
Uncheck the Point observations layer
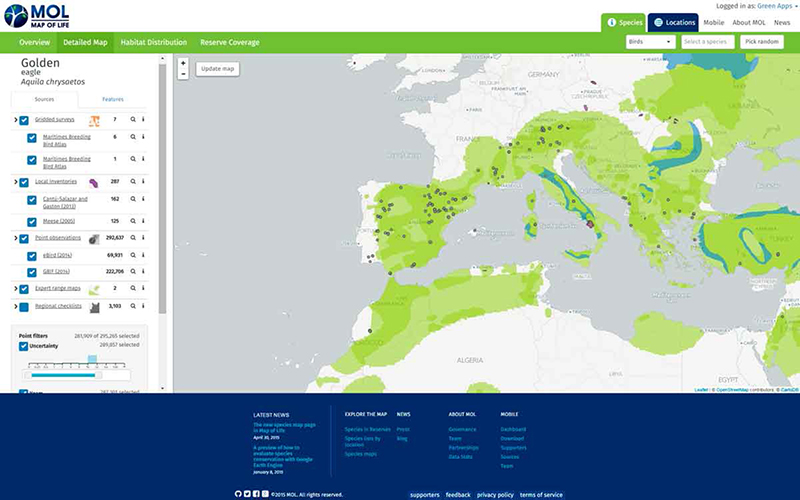[x=24, y=239]
